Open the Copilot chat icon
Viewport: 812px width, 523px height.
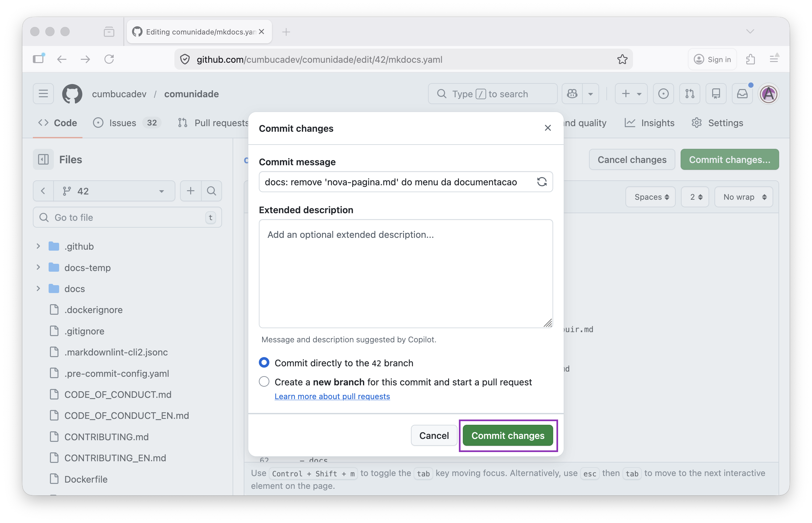572,94
